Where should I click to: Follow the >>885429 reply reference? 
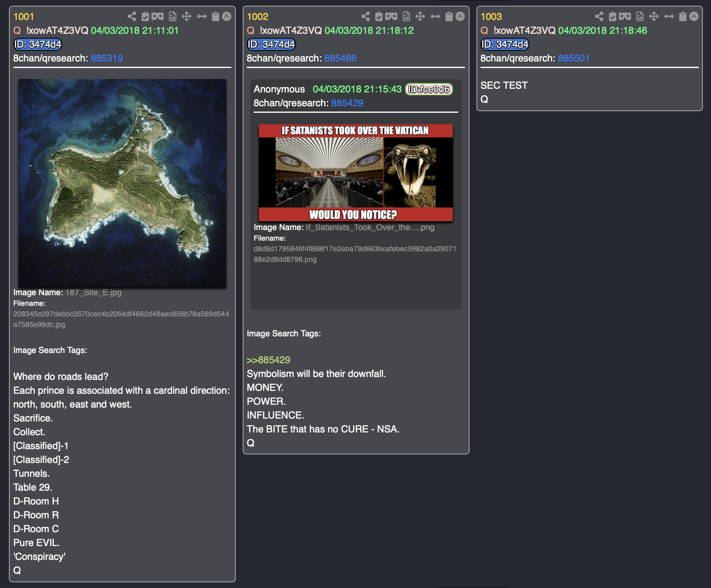coord(268,360)
